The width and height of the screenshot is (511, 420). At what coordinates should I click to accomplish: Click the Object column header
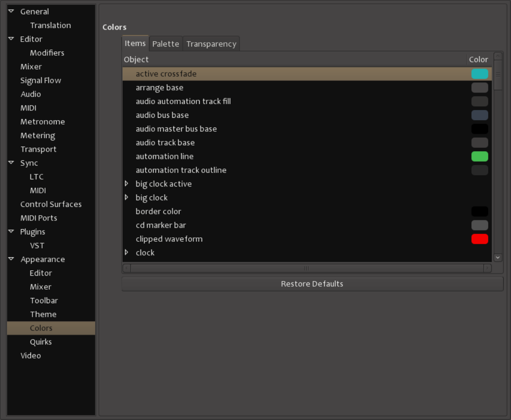coord(295,60)
